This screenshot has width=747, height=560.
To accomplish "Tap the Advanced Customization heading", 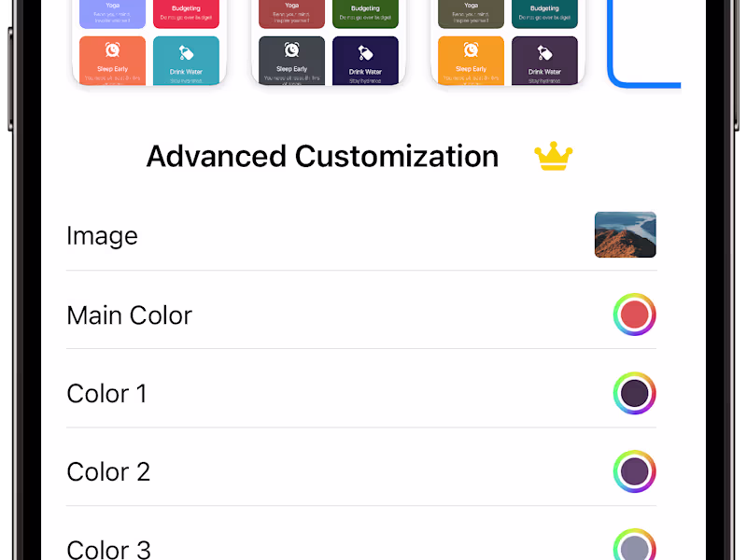I will [x=322, y=156].
